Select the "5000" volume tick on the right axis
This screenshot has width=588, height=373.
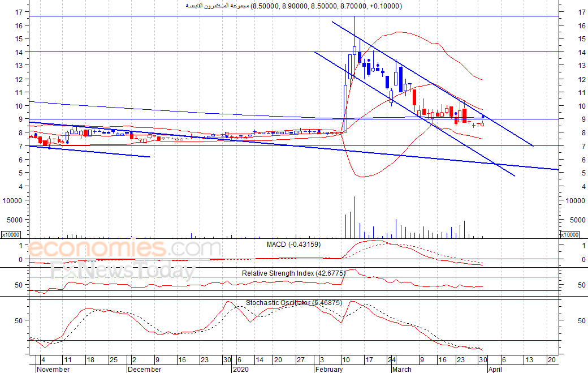[x=577, y=220]
